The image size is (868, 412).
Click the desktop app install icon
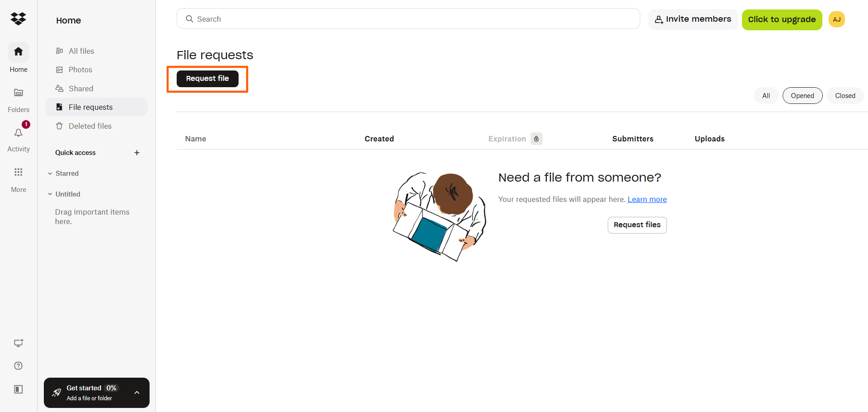[x=19, y=343]
